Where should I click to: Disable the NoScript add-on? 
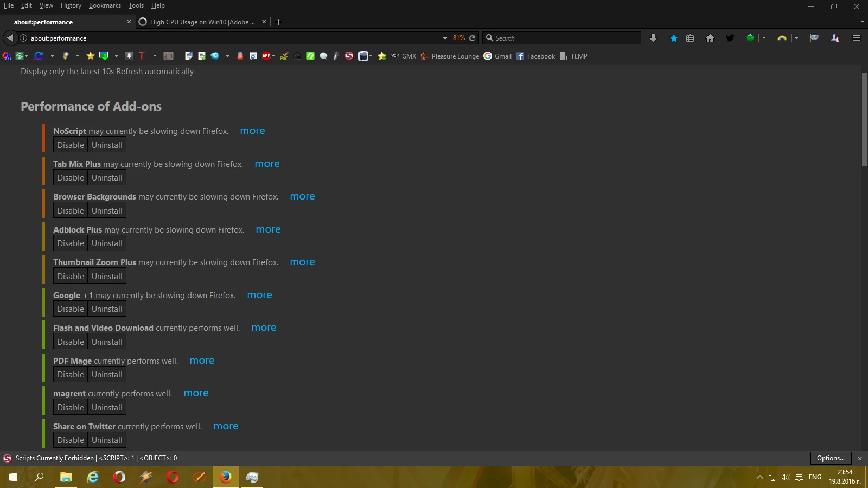point(71,145)
